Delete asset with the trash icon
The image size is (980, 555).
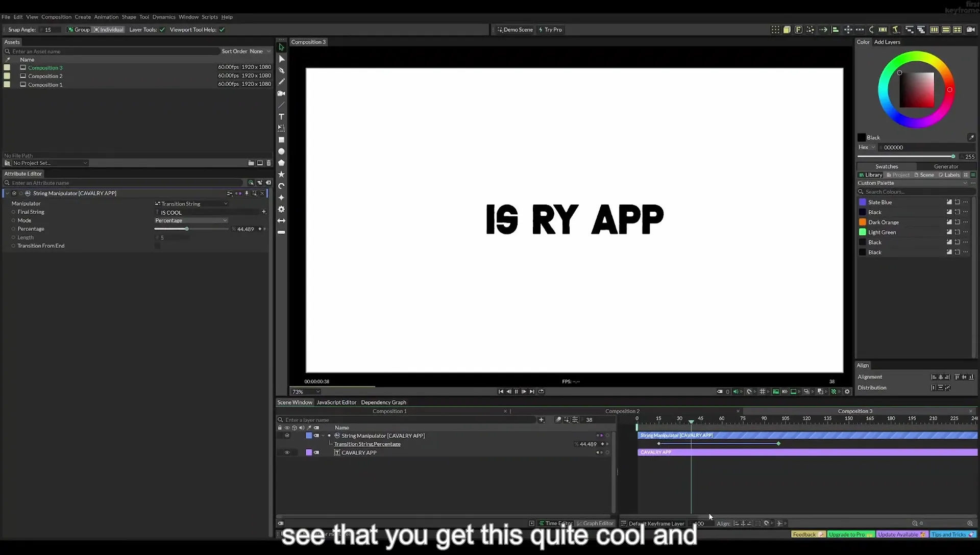269,163
